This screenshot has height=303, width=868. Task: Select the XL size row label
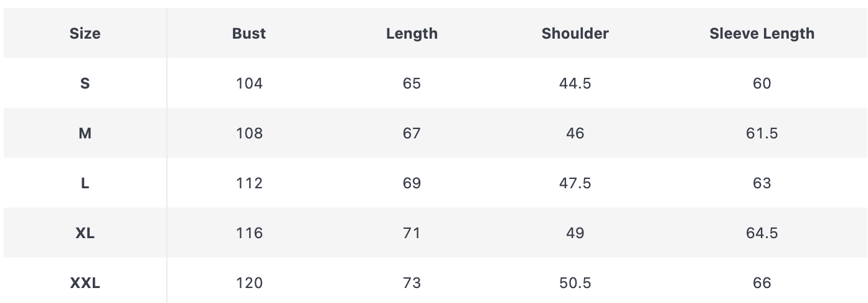click(85, 233)
